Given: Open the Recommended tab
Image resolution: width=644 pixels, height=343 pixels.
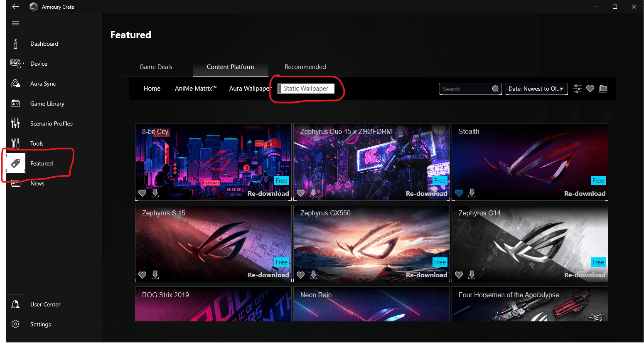Looking at the screenshot, I should (305, 67).
